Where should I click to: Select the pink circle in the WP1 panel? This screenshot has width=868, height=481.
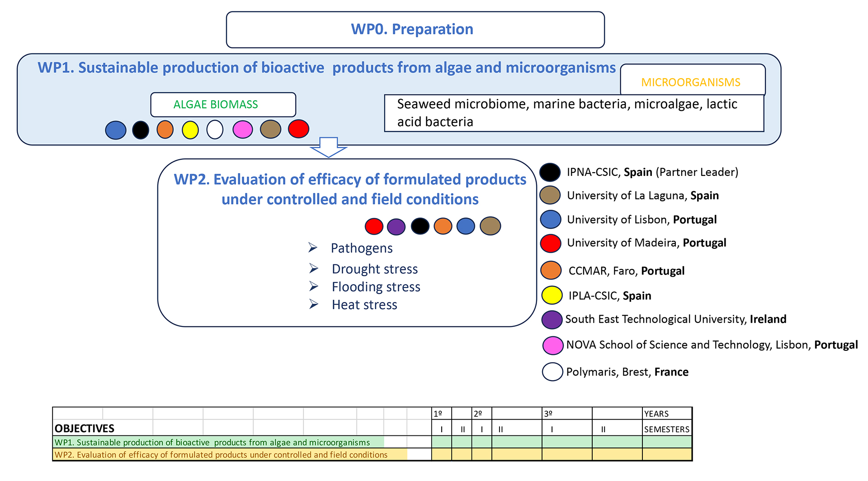pos(242,130)
